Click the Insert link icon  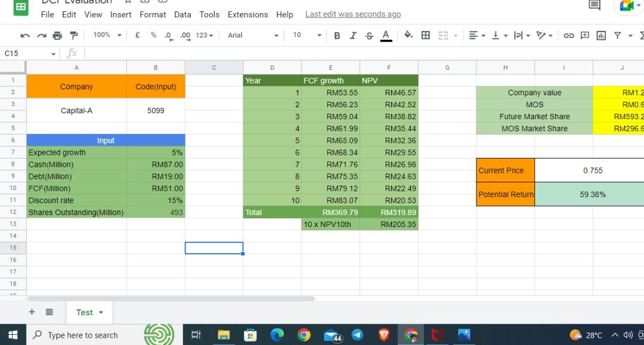568,36
